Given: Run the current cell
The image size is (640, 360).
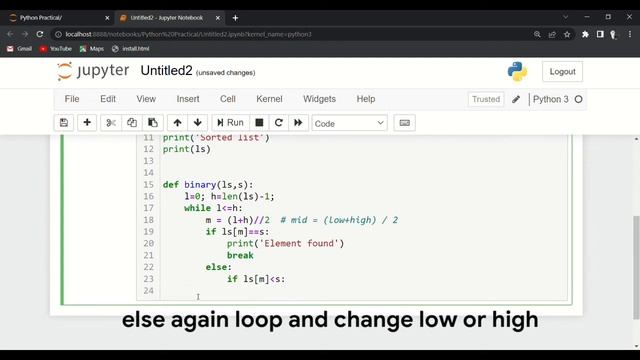Looking at the screenshot, I should pyautogui.click(x=230, y=123).
